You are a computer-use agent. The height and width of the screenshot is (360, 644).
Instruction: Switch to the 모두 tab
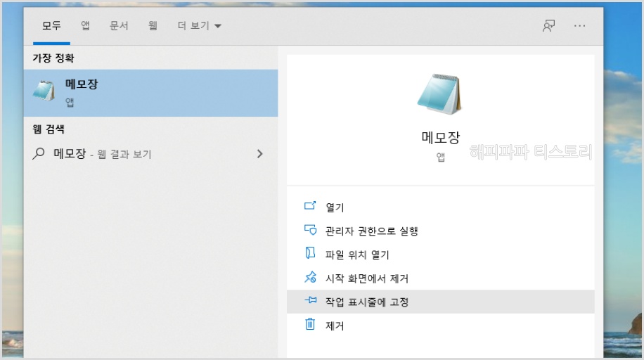51,26
